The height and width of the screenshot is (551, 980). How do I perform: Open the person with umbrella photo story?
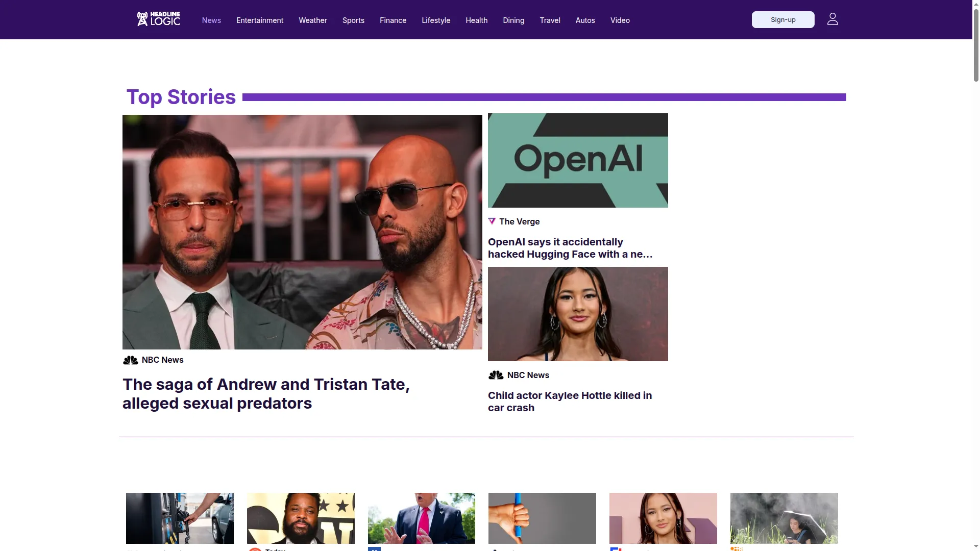(784, 518)
